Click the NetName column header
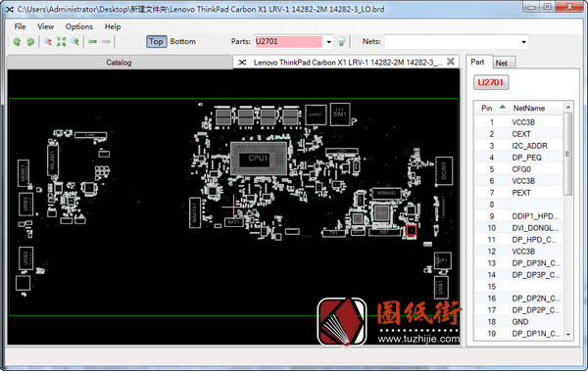588x371 pixels. point(529,108)
